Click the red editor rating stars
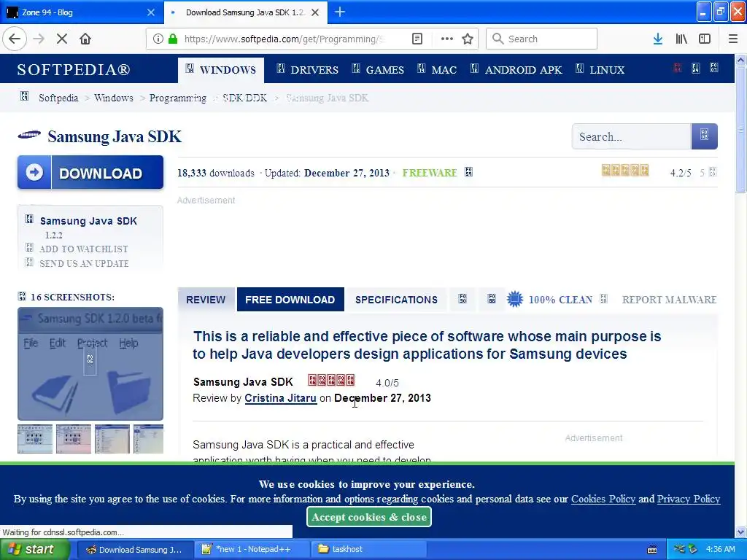The image size is (747, 560). [x=331, y=380]
